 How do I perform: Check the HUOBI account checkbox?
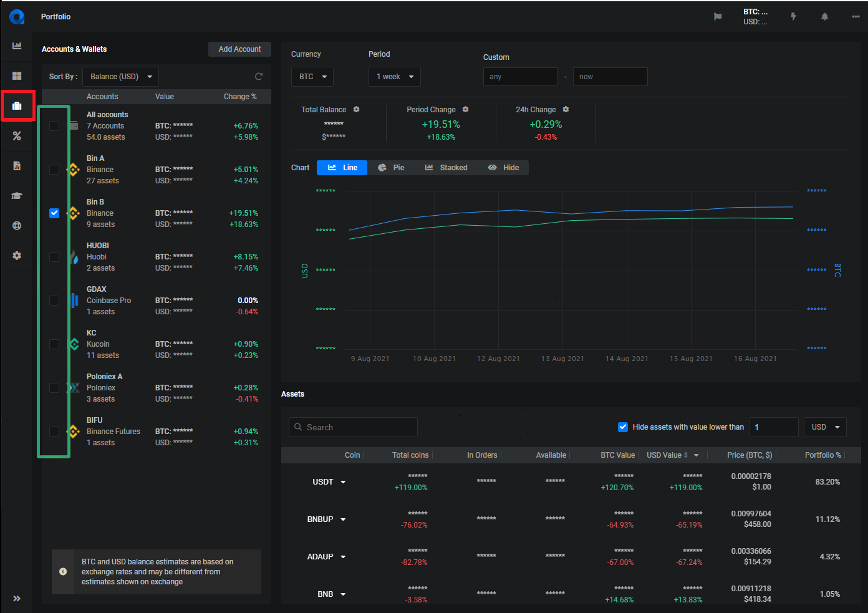coord(54,257)
